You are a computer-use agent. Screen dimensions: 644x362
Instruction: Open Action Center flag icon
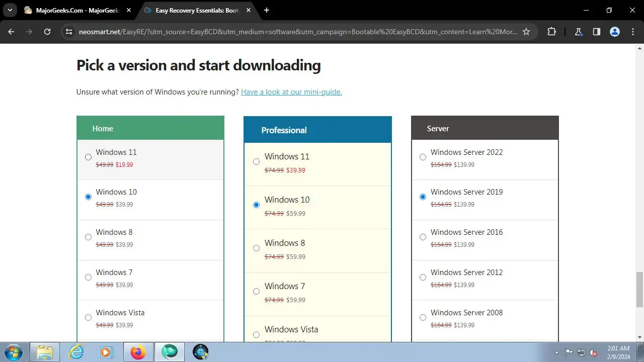569,352
